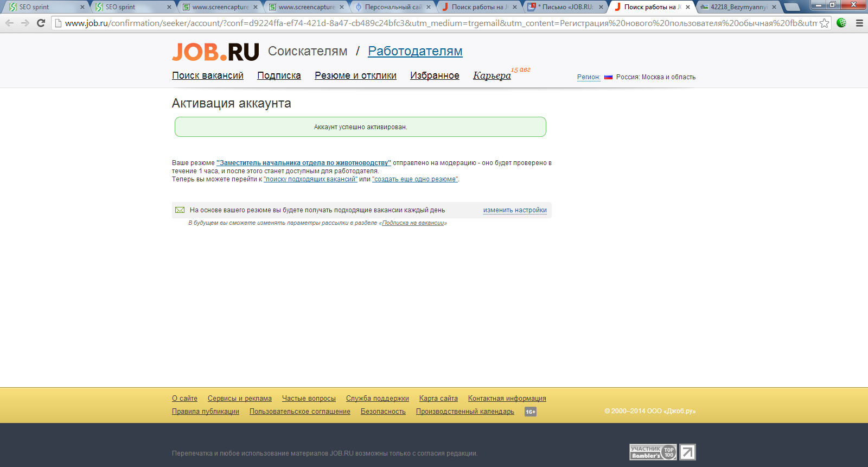868x467 pixels.
Task: Open О сайте footer link
Action: tap(184, 399)
